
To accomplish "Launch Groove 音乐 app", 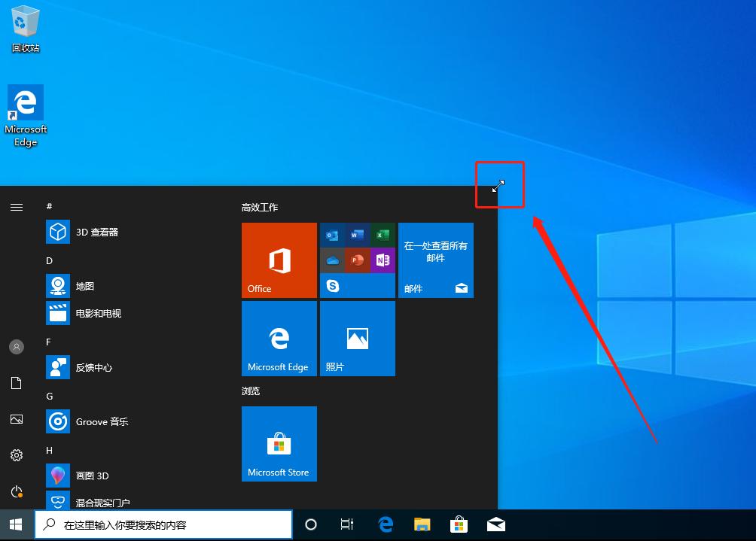I will tap(102, 422).
